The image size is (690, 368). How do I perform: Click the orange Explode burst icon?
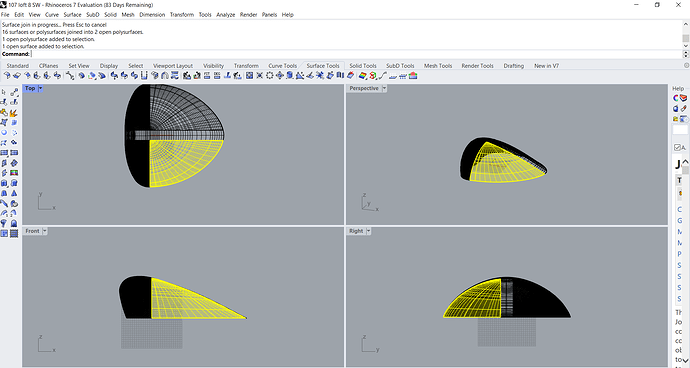click(x=14, y=113)
